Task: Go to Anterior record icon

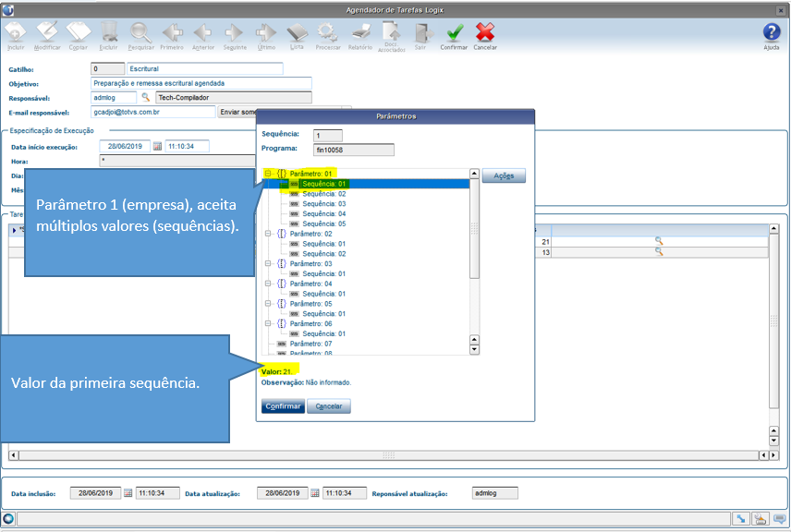Action: tap(202, 32)
